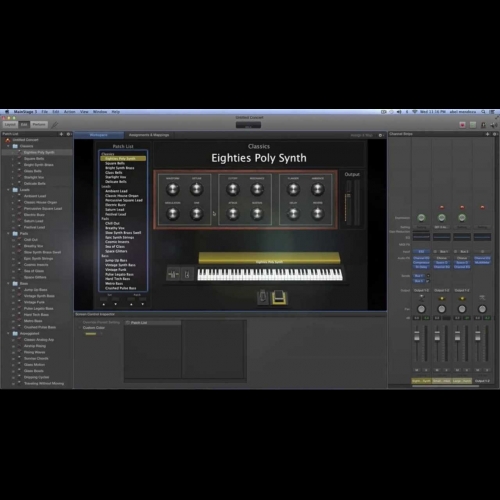Switch to Layout mode

click(x=10, y=125)
